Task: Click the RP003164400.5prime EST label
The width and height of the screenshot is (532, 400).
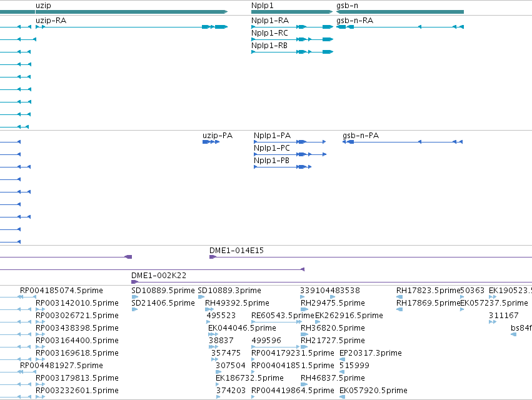Action: (x=77, y=340)
